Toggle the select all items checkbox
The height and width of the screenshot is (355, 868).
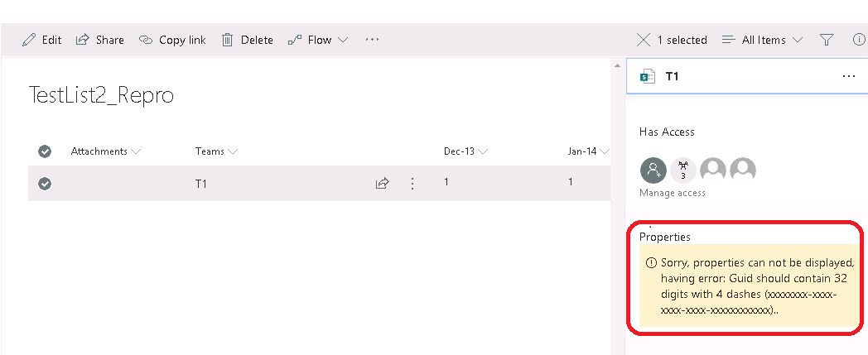pyautogui.click(x=45, y=151)
